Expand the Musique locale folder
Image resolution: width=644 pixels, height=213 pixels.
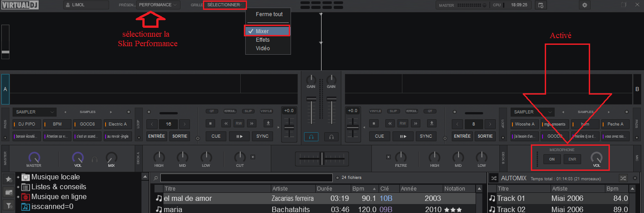[18, 177]
